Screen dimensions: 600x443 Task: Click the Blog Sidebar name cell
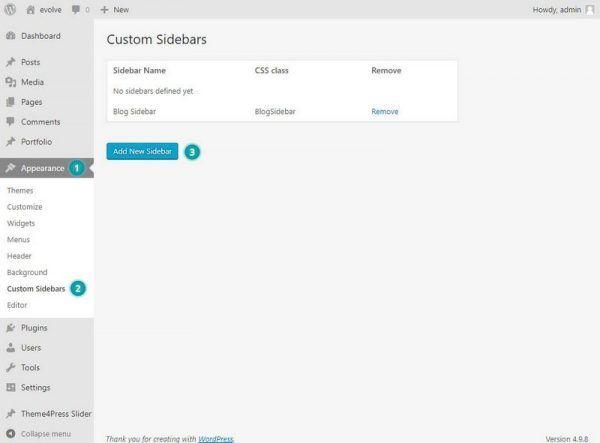coord(134,112)
